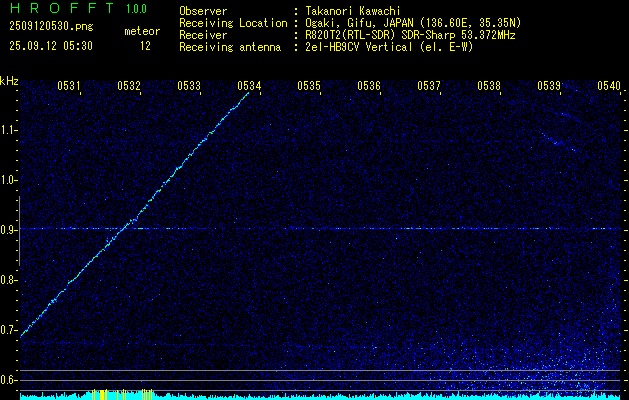Click the Receiving antenna field label

click(230, 47)
